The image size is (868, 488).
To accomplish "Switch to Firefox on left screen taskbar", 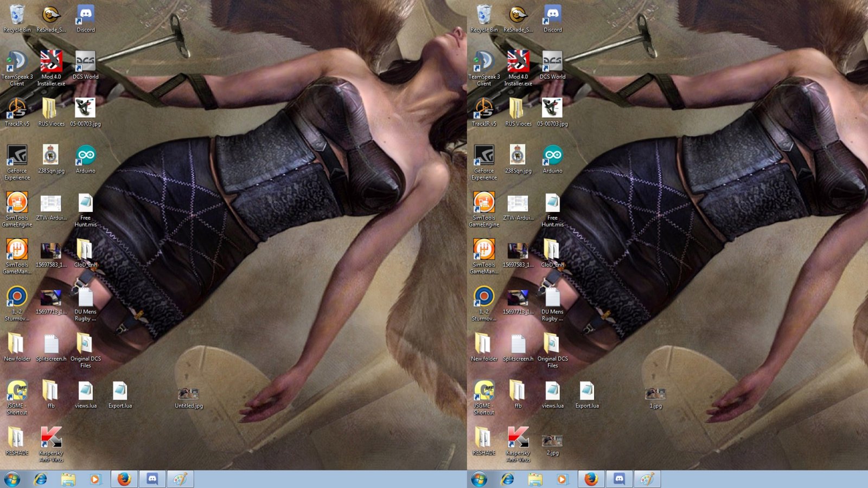I will click(124, 479).
